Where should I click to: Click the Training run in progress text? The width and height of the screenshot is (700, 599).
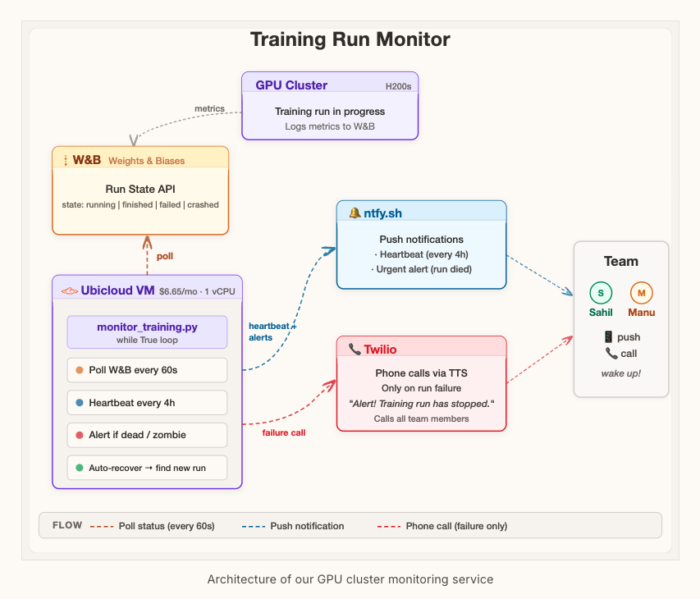click(330, 111)
